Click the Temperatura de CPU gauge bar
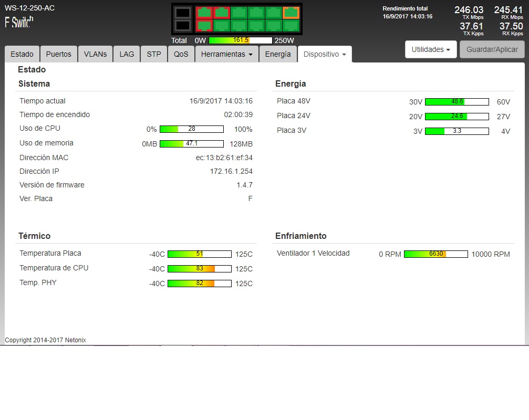 point(199,269)
